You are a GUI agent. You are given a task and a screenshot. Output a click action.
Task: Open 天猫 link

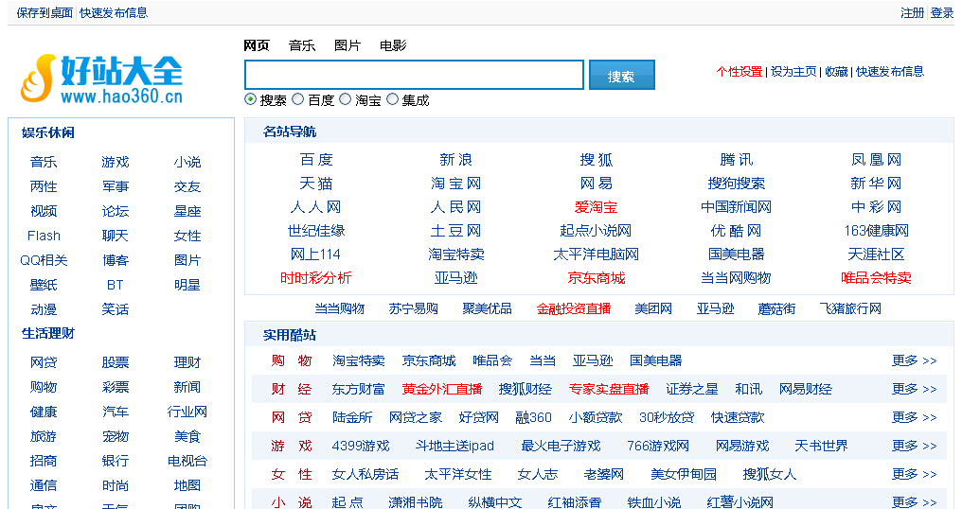pos(316,184)
